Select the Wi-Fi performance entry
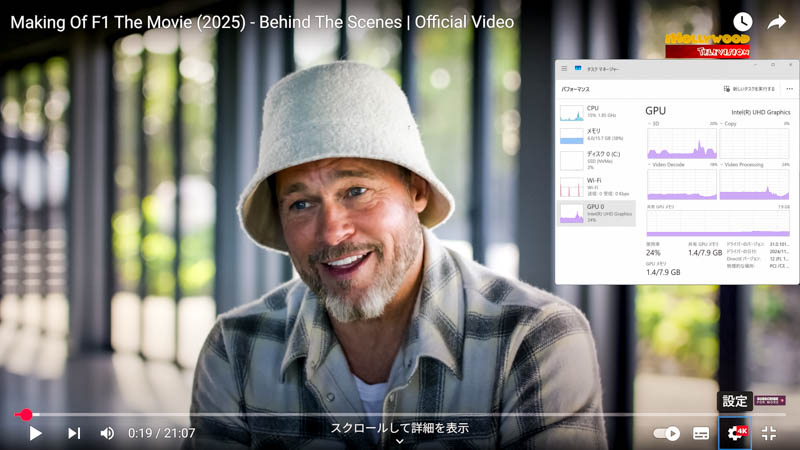 point(596,187)
